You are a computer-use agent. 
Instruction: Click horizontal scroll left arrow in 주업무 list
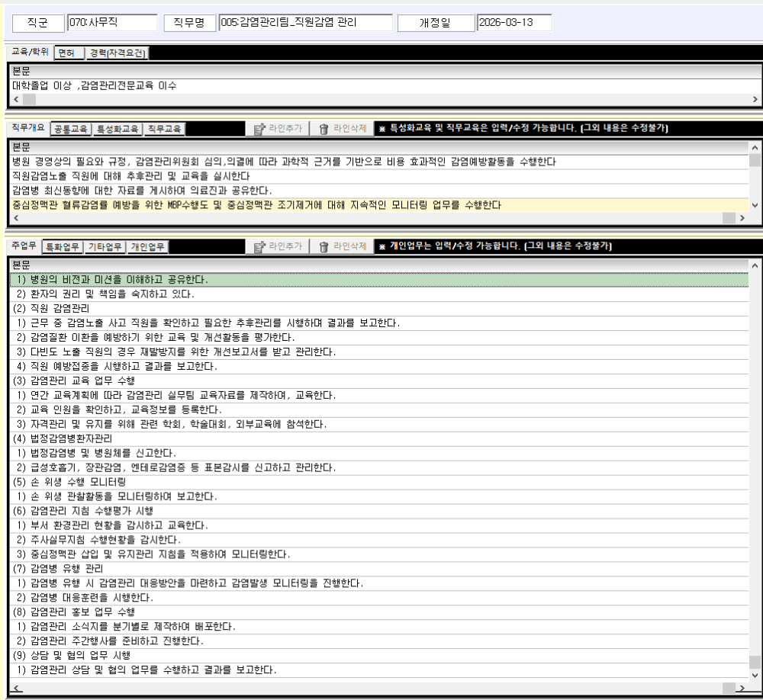[x=16, y=688]
